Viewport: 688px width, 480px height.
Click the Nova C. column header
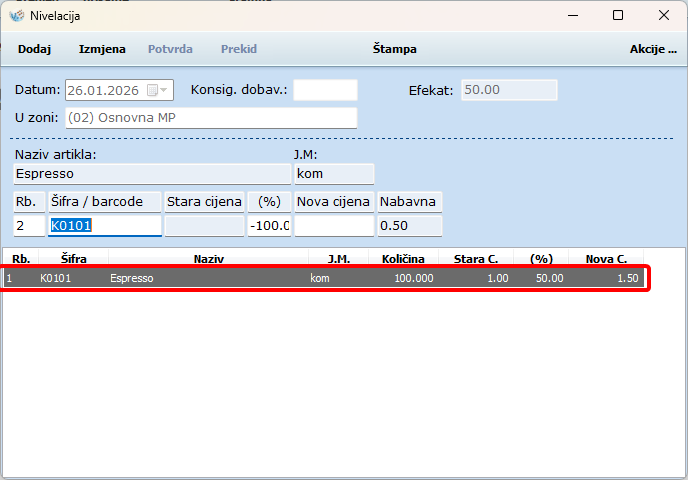606,259
